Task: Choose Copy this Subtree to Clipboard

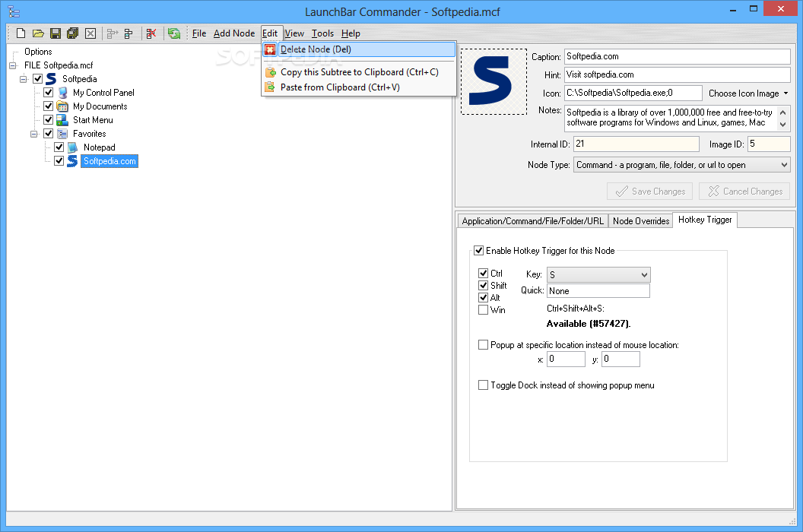Action: pyautogui.click(x=358, y=72)
